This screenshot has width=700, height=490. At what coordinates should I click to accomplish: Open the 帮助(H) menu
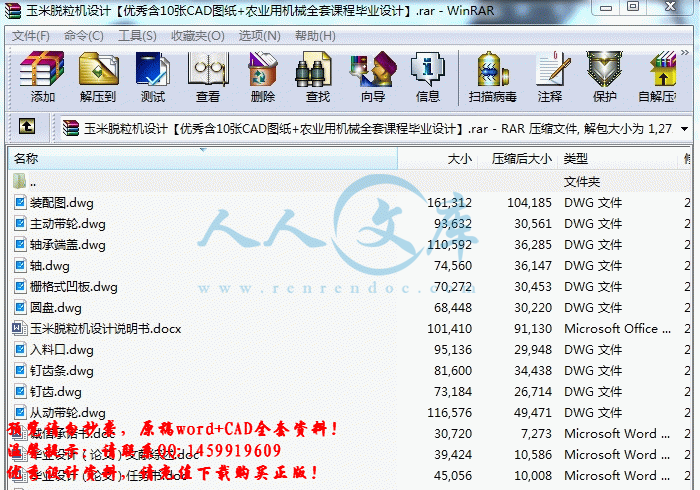click(315, 36)
